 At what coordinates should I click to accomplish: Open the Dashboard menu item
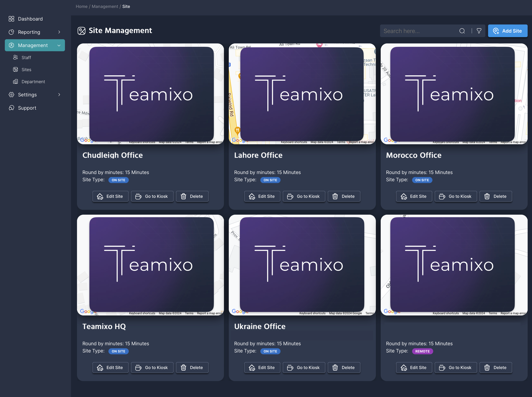tap(35, 19)
